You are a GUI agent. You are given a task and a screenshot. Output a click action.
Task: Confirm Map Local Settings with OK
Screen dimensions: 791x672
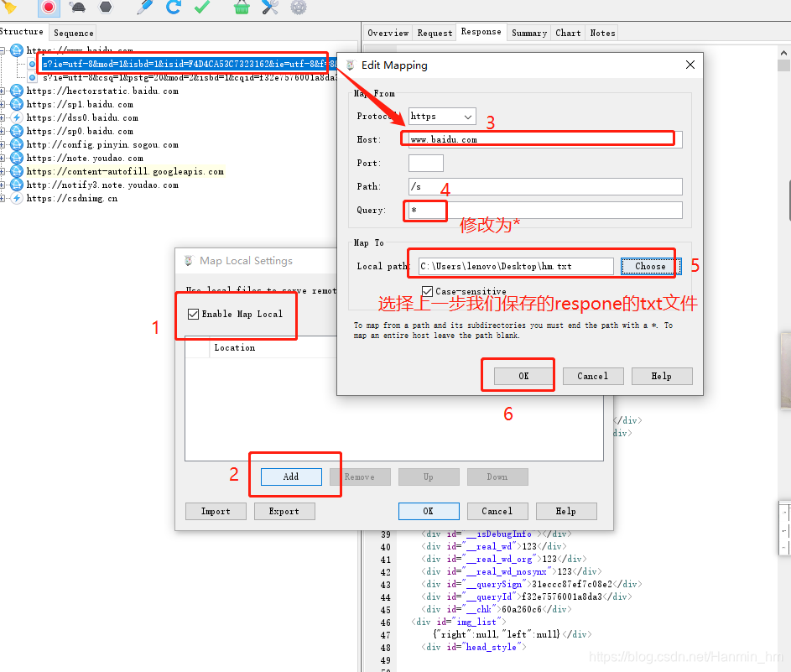[x=429, y=511]
